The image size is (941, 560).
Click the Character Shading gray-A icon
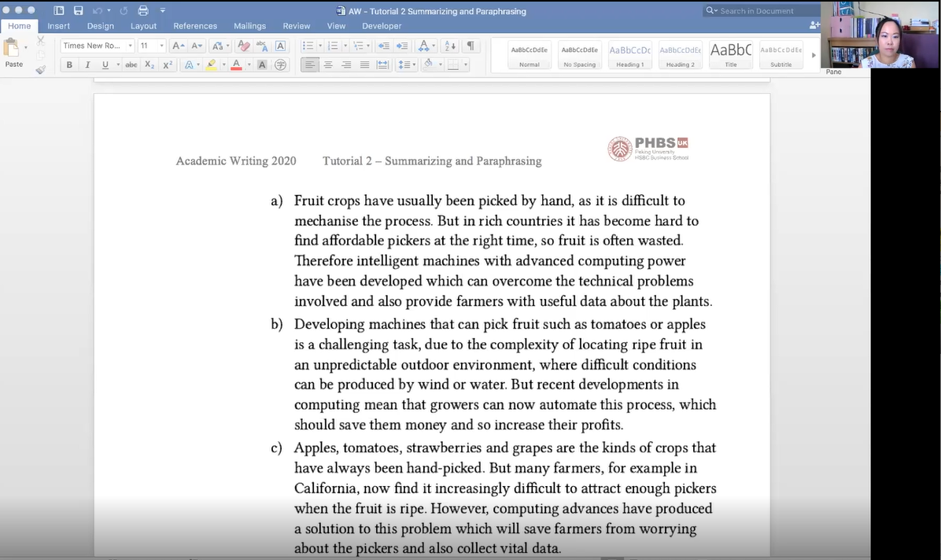[x=262, y=64]
